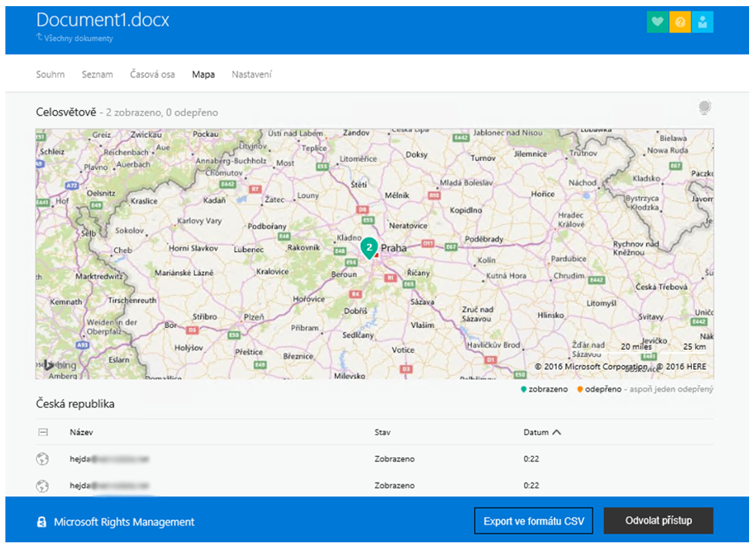Click the green heart icon in header
756x550 pixels.
[x=657, y=22]
